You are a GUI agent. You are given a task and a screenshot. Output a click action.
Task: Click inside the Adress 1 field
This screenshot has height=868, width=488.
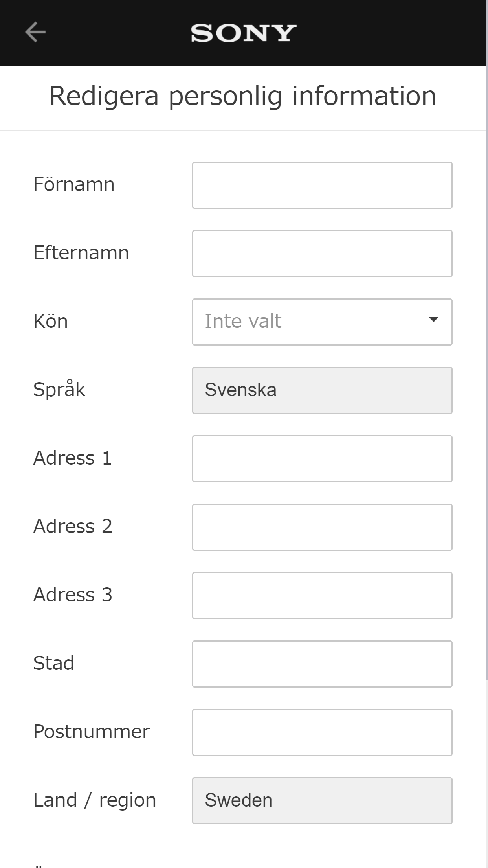tap(322, 459)
